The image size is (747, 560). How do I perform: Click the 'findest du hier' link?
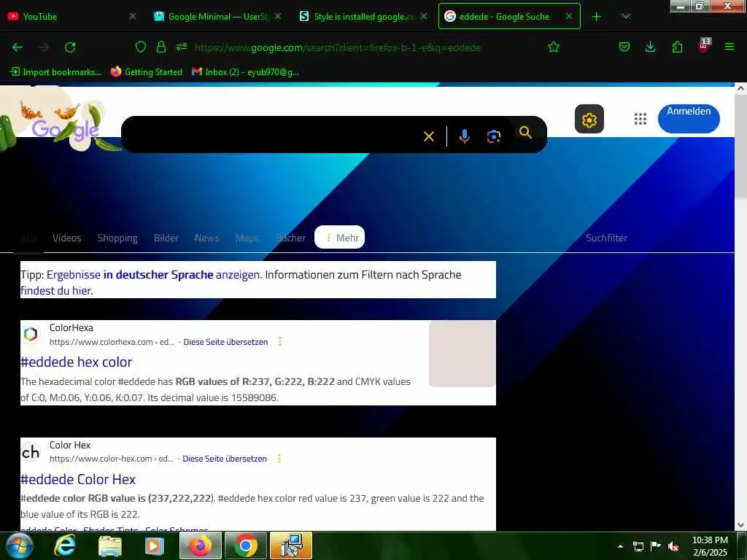tap(56, 290)
